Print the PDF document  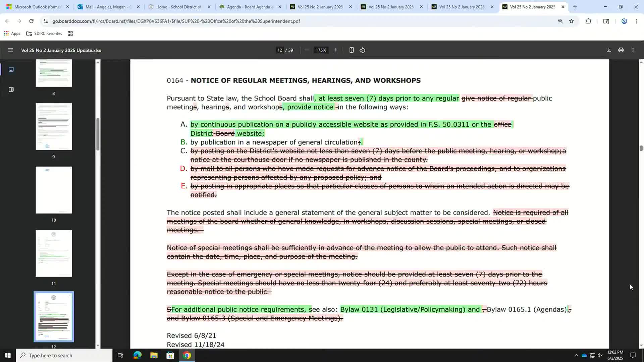621,50
